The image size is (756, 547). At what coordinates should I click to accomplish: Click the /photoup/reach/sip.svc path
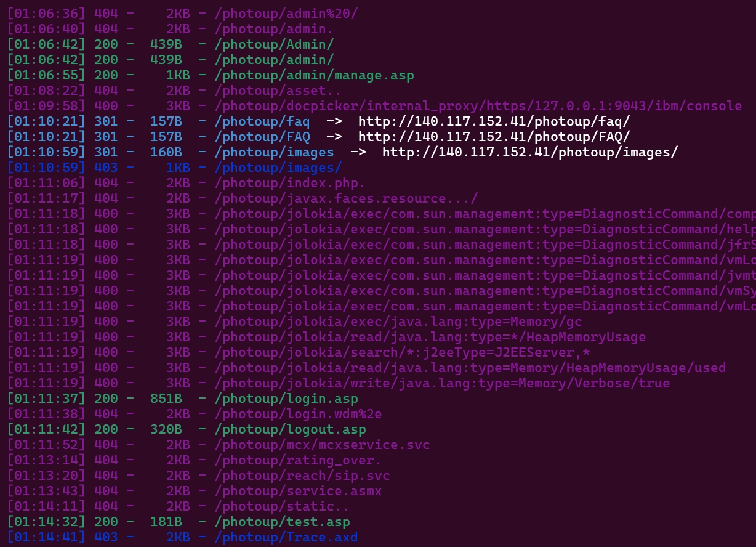302,476
